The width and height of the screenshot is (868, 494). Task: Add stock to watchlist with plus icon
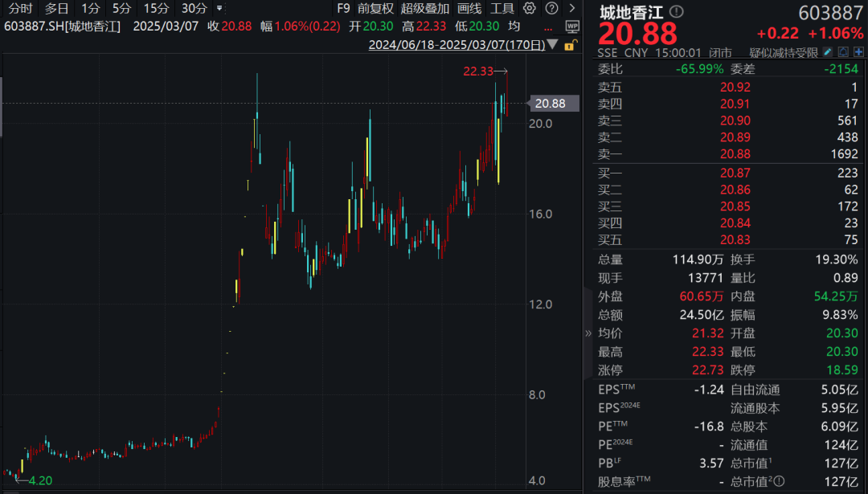(858, 52)
